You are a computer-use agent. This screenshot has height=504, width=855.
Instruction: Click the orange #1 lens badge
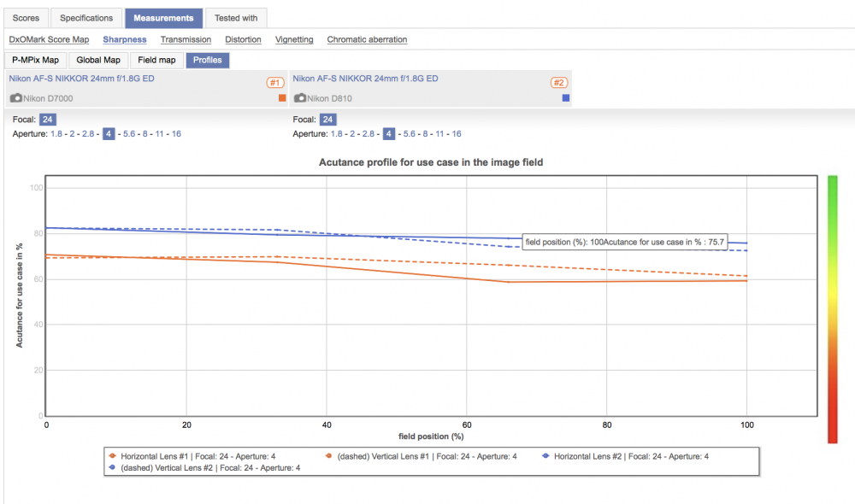[274, 83]
